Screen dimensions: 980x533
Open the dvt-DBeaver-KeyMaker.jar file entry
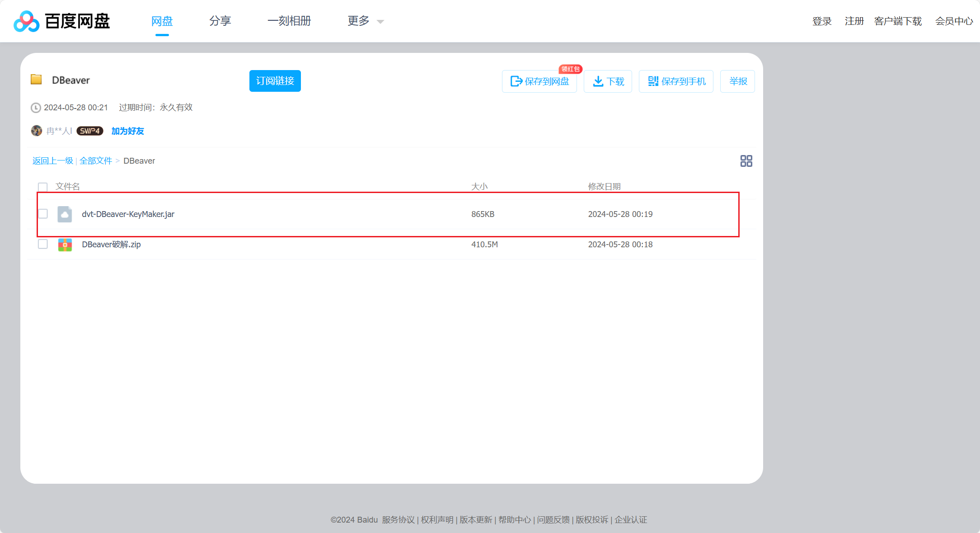128,214
